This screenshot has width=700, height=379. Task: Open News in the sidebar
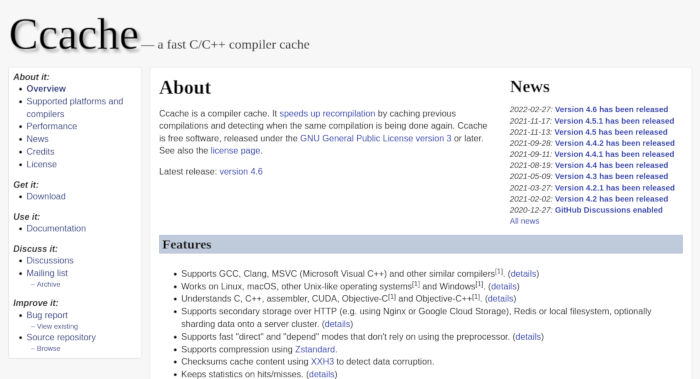click(37, 139)
